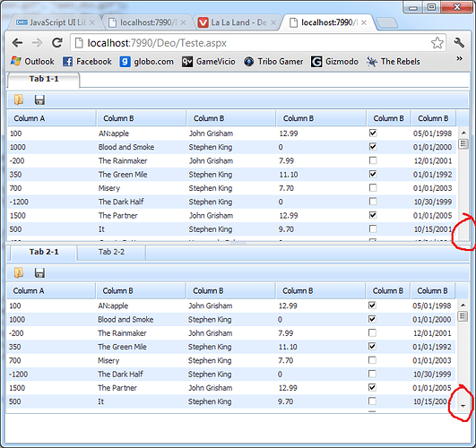Check the Misery checkbox in lower grid
Image resolution: width=476 pixels, height=448 pixels.
(372, 360)
